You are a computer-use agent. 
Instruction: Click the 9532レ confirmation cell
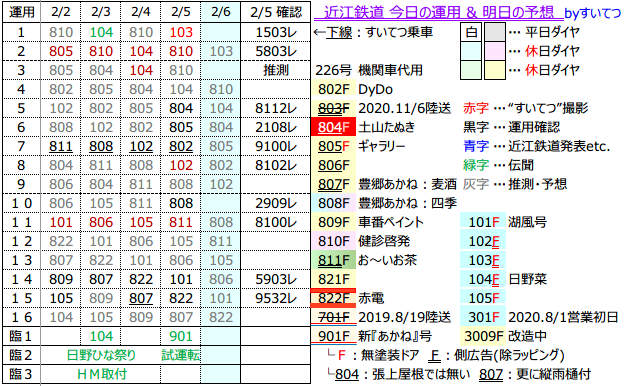coord(276,298)
